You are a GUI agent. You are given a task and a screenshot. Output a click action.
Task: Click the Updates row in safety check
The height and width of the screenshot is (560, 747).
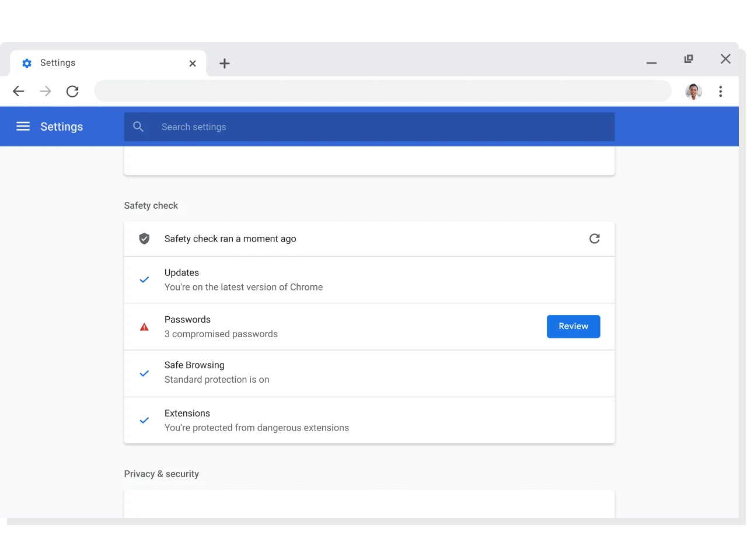click(x=369, y=280)
